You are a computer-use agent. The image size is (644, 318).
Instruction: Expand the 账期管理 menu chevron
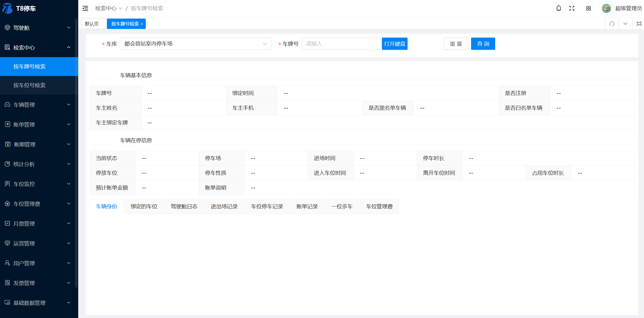click(x=69, y=144)
